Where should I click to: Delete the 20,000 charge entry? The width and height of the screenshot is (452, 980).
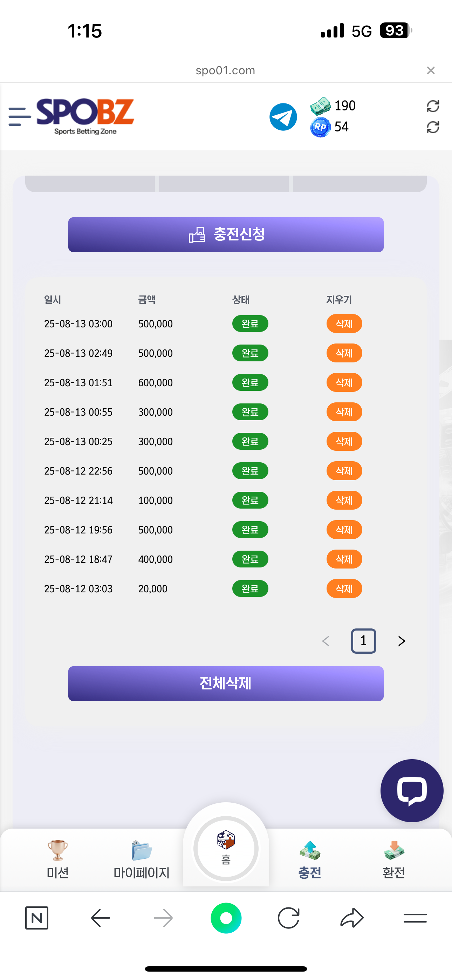click(x=344, y=589)
